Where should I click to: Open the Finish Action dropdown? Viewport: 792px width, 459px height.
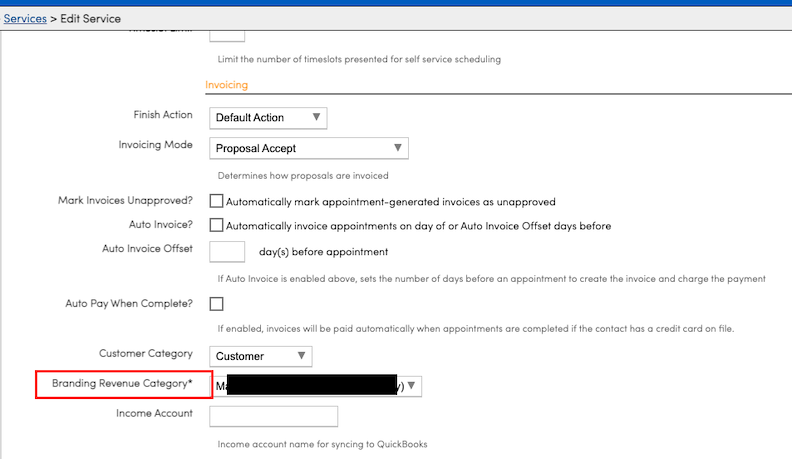pyautogui.click(x=268, y=118)
